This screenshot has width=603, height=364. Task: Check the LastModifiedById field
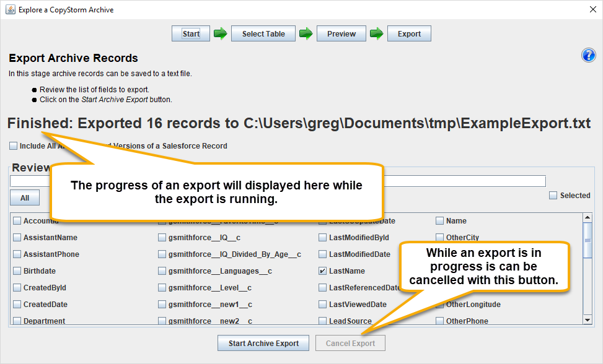tap(323, 238)
